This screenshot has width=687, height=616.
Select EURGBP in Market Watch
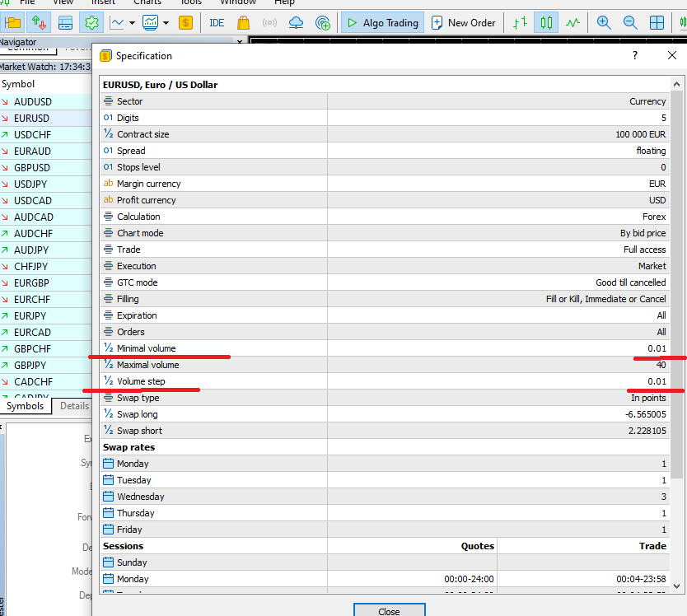click(45, 283)
